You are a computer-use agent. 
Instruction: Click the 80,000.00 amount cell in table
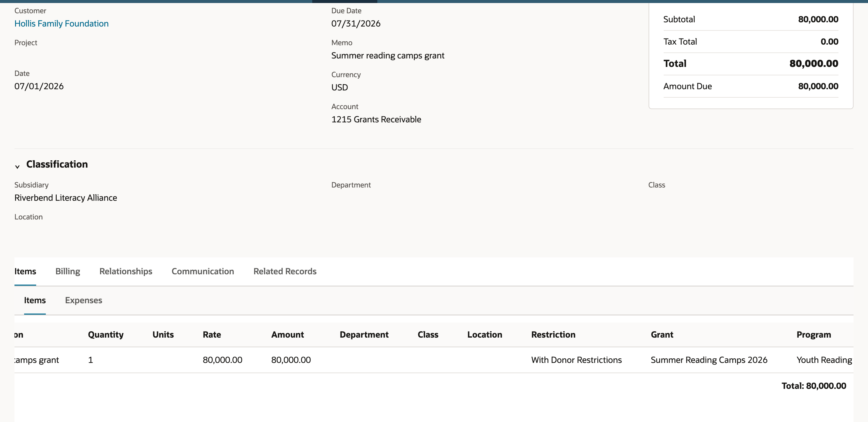291,360
